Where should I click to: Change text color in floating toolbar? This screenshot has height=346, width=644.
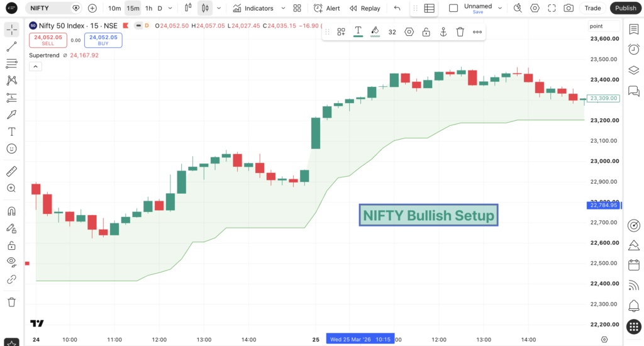tap(358, 31)
